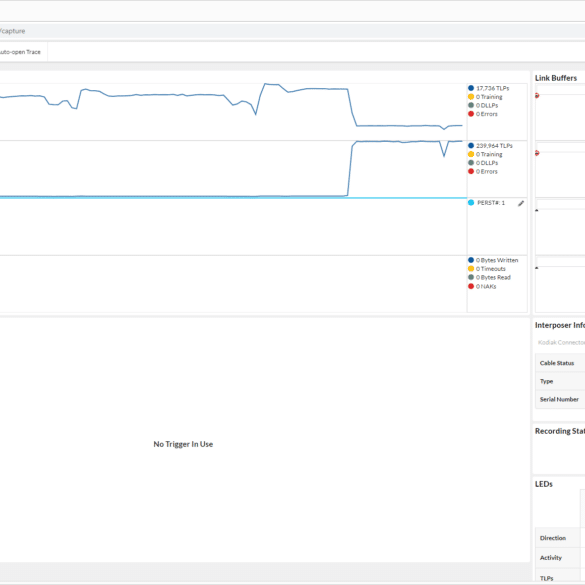Select the Serial Number row

coord(560,399)
